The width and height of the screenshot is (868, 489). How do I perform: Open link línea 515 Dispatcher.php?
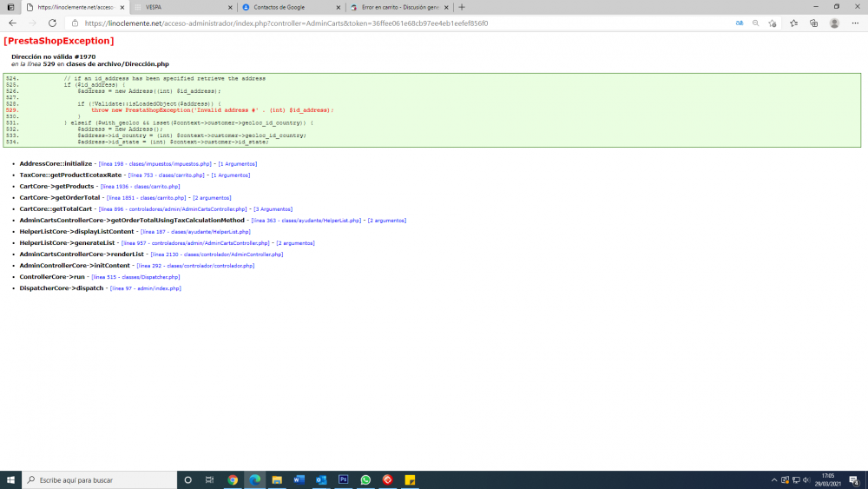(x=135, y=277)
